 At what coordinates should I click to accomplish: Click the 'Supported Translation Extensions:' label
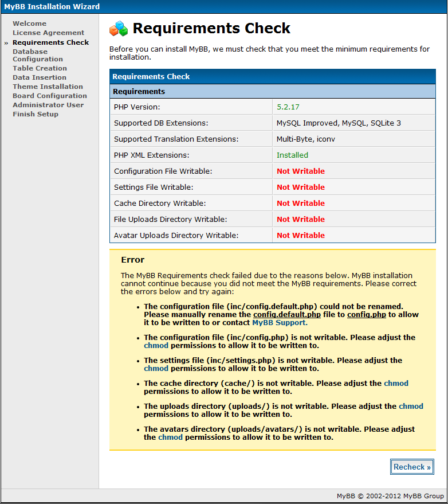(176, 139)
